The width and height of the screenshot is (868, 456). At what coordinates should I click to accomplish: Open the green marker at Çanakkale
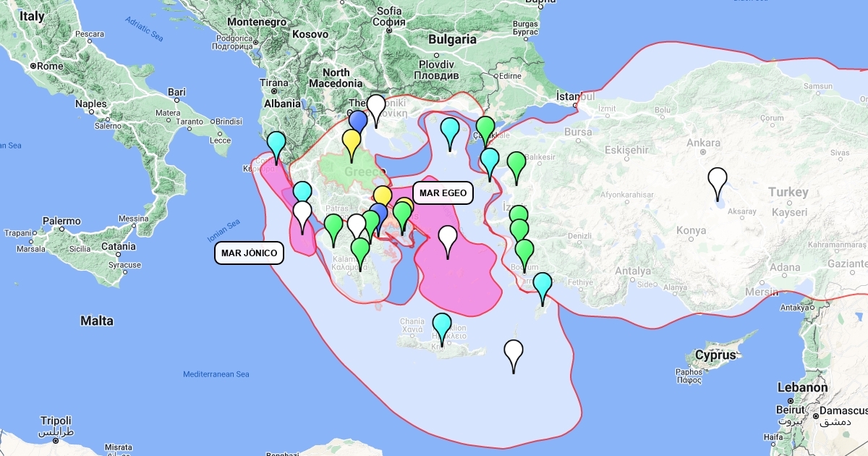[485, 128]
